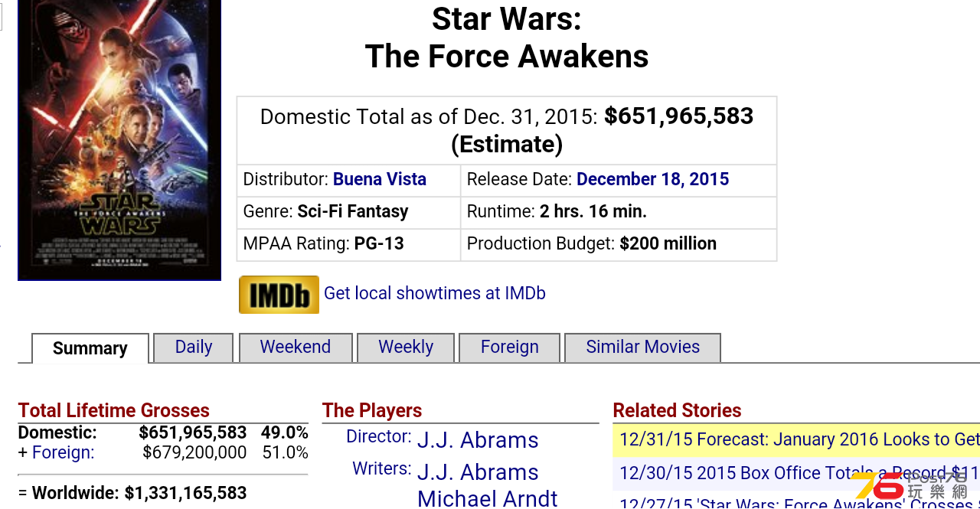This screenshot has width=980, height=509.
Task: Click the December 18, 2015 release date link
Action: point(653,179)
